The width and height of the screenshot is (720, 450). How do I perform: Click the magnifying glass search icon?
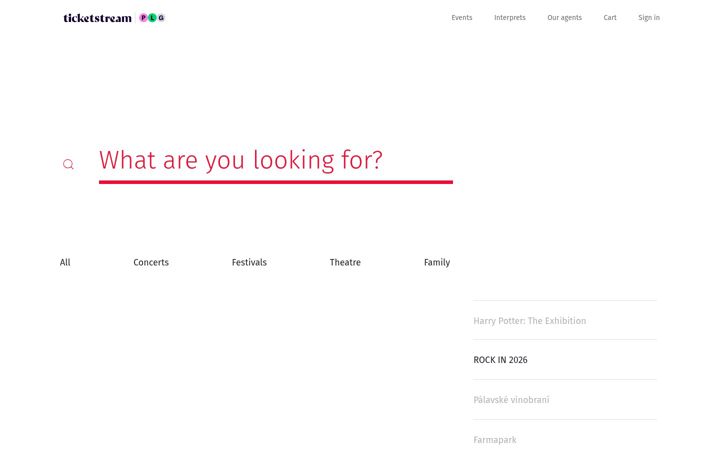(68, 164)
